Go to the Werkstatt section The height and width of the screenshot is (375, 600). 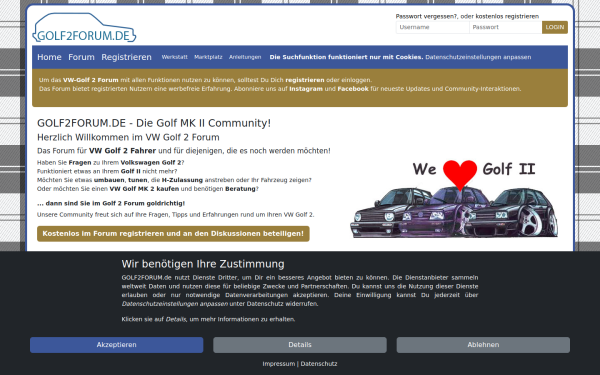click(x=174, y=57)
